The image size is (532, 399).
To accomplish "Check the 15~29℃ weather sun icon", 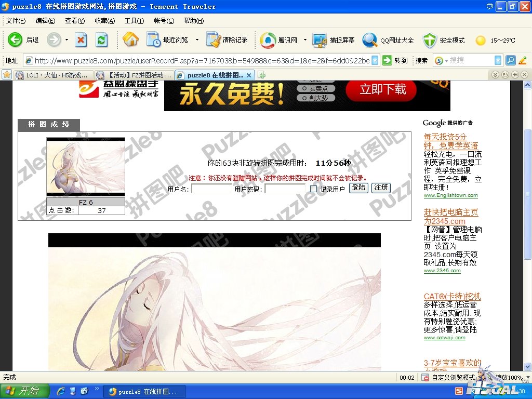I will pos(481,41).
